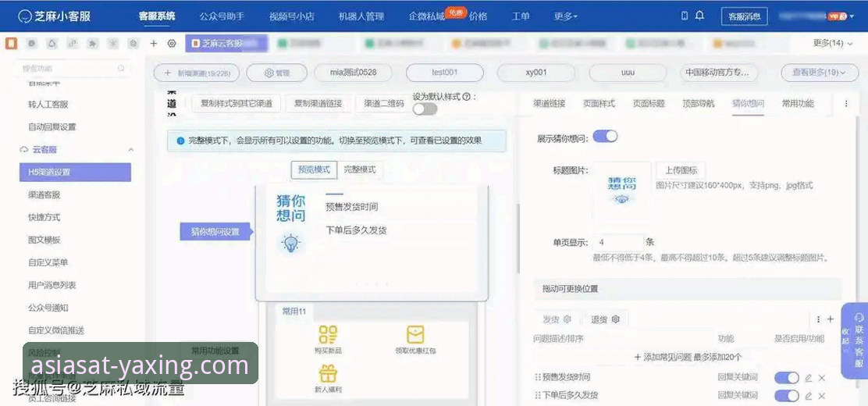Disable the 下单后多久发货 question switch
868x406 pixels.
coord(787,396)
